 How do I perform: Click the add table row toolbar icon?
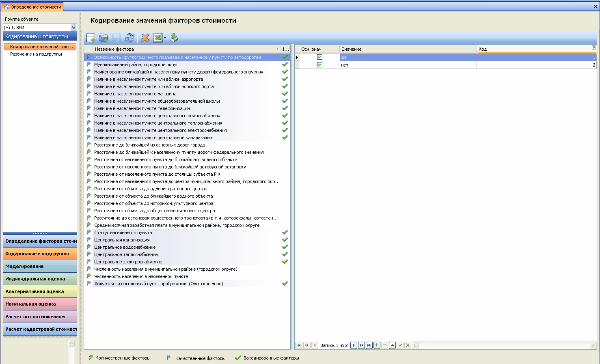pyautogui.click(x=91, y=38)
